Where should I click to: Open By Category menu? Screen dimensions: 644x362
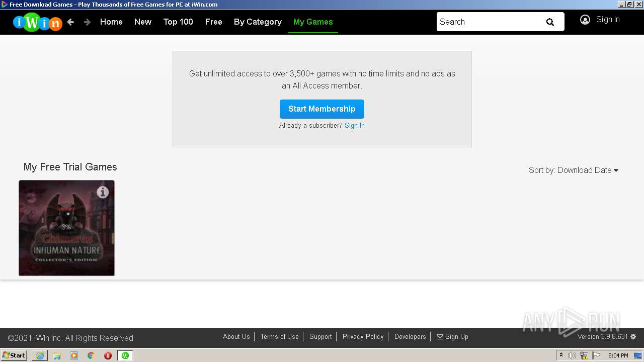click(258, 22)
